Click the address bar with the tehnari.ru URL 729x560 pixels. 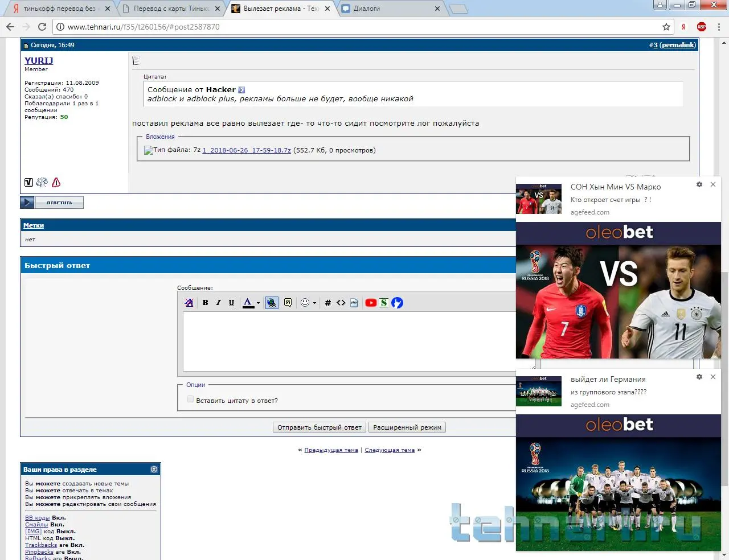coord(362,27)
